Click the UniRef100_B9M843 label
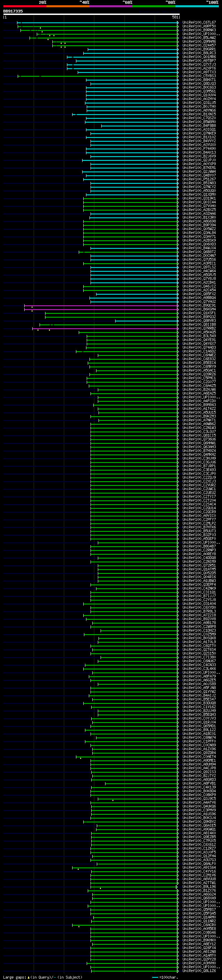The image size is (222, 980). pyautogui.click(x=199, y=405)
